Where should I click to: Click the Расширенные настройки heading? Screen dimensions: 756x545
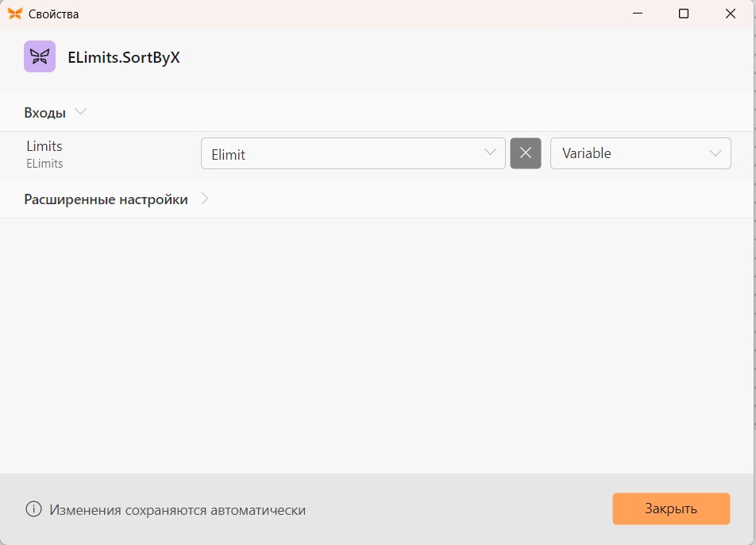tap(106, 199)
